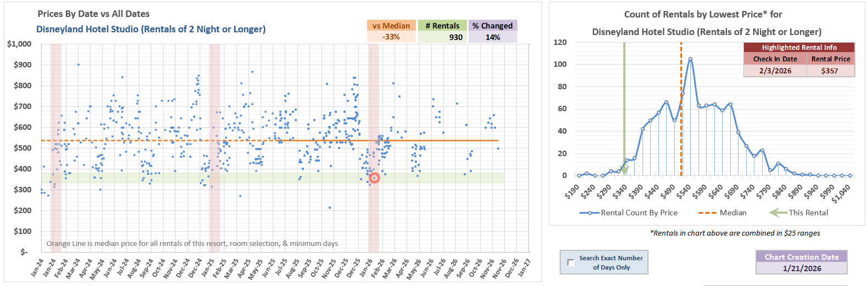Click the green arrow in This Rental legend
Viewport: 868px width, 286px height.
pyautogui.click(x=777, y=213)
